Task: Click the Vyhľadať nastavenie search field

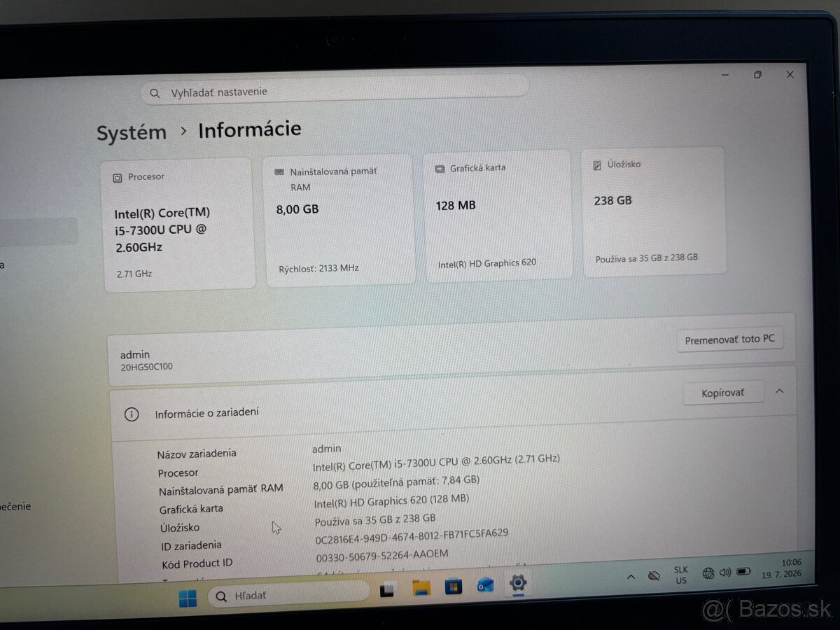Action: point(335,91)
